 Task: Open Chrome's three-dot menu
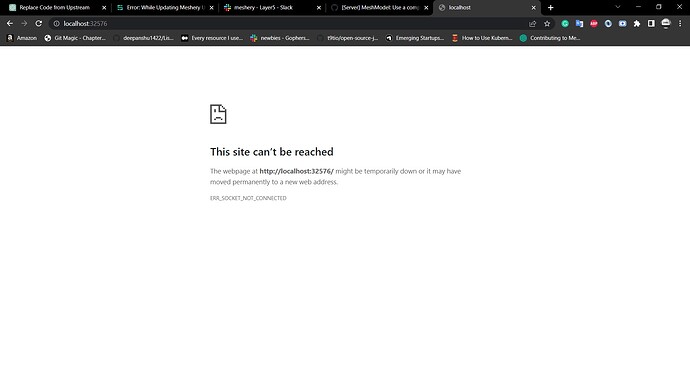click(x=680, y=24)
